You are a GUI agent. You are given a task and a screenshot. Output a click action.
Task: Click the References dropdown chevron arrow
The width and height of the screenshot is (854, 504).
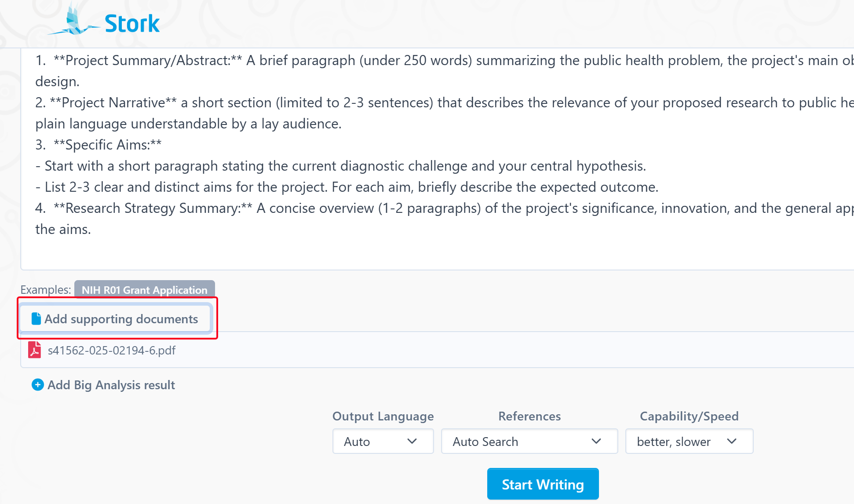tap(596, 441)
